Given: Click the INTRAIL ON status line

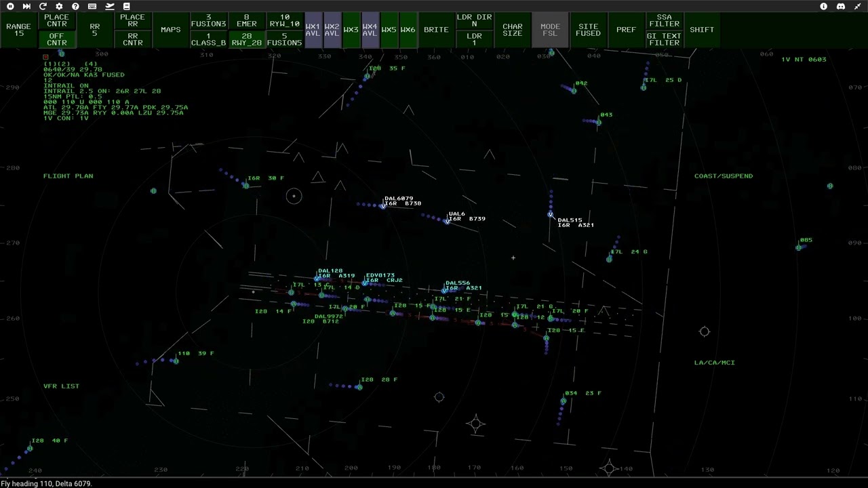Looking at the screenshot, I should coord(66,86).
